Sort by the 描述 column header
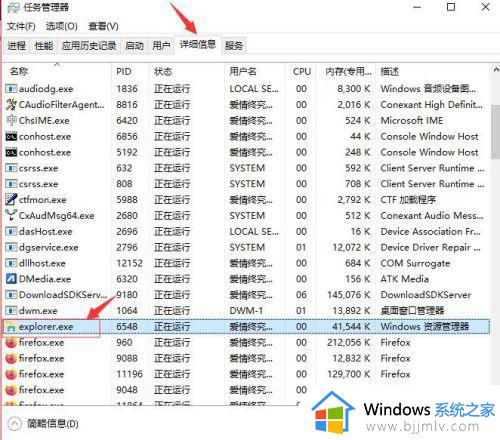Image resolution: width=500 pixels, height=440 pixels. click(433, 71)
